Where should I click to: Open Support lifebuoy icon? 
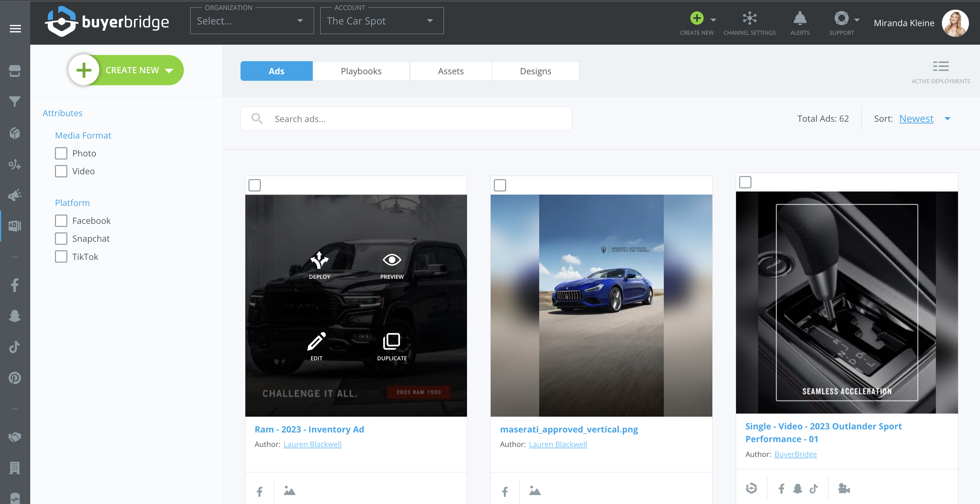click(x=841, y=18)
